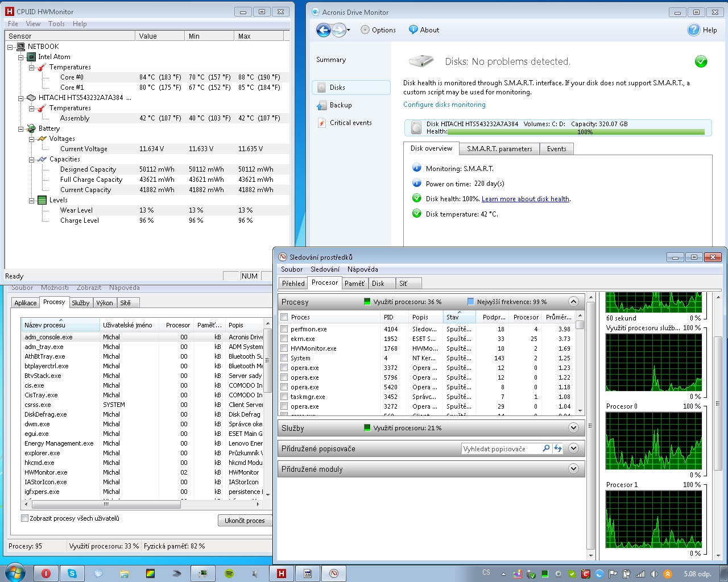Select Summary in the Acronis sidebar

[331, 60]
